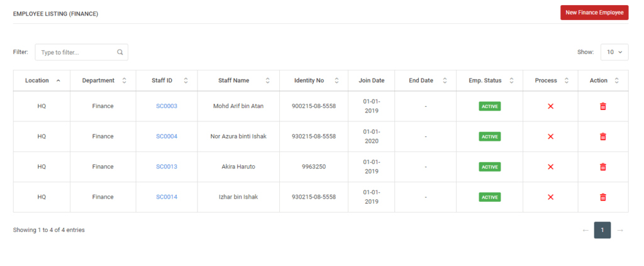The image size is (644, 266).
Task: Sort table by Location column
Action: click(42, 80)
